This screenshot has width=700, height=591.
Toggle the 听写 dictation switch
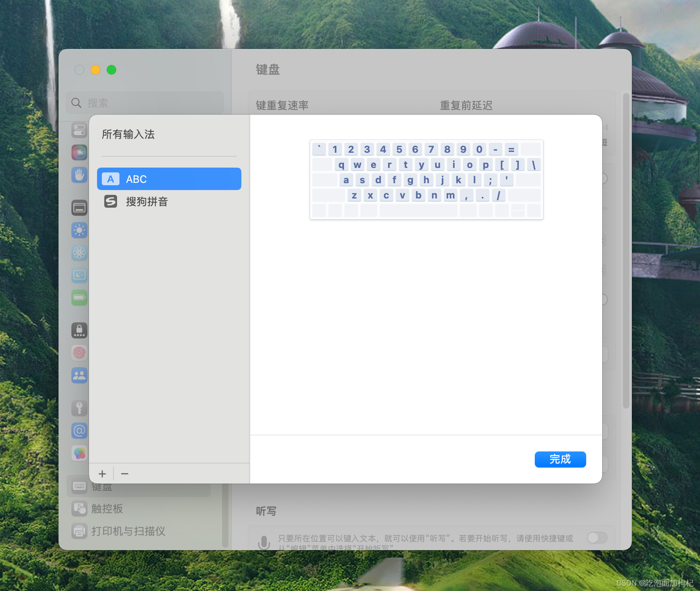click(597, 538)
